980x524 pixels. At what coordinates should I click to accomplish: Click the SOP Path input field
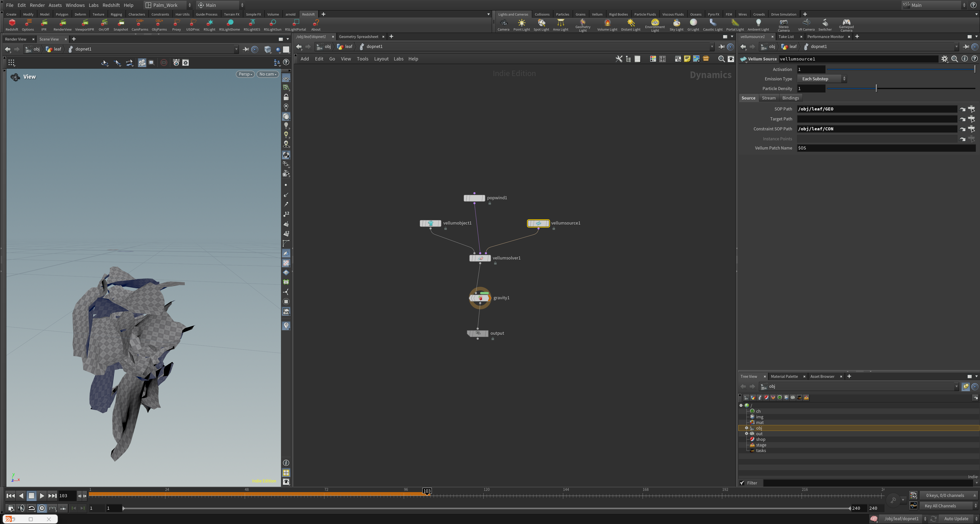(x=877, y=109)
